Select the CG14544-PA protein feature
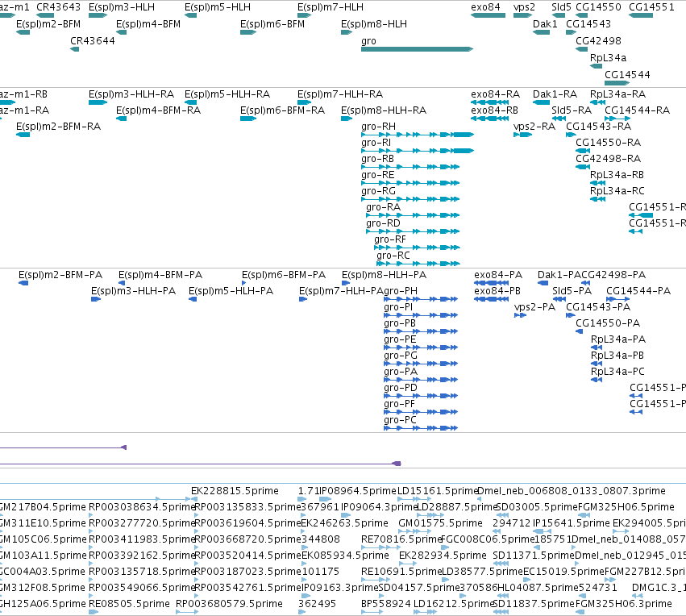 coord(618,299)
